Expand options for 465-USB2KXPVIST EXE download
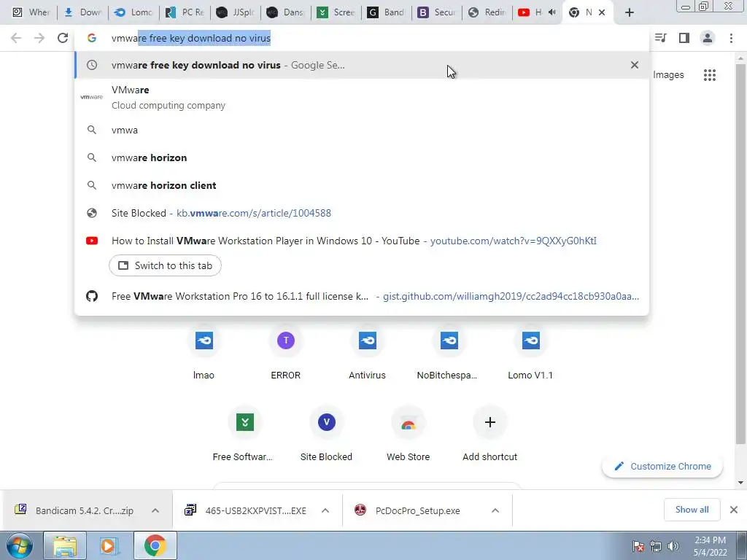This screenshot has height=560, width=747. click(x=325, y=510)
